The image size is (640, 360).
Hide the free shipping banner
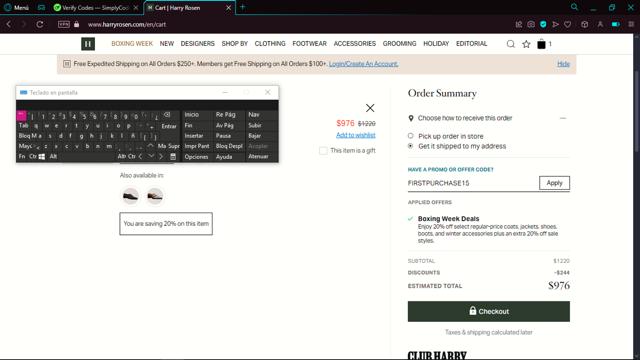pyautogui.click(x=563, y=64)
